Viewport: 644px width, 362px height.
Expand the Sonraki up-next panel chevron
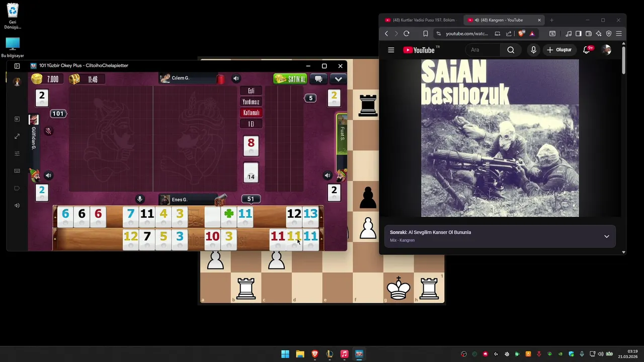[x=607, y=236]
